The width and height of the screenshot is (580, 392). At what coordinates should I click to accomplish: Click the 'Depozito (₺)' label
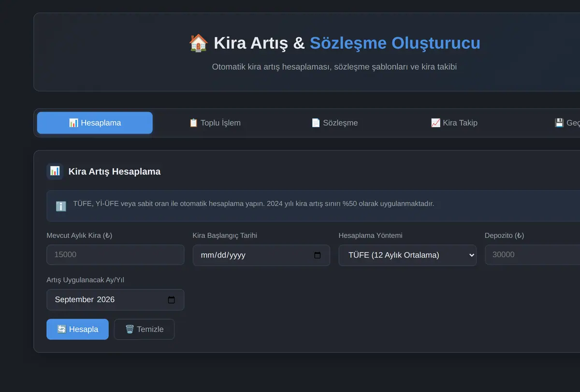coord(504,235)
